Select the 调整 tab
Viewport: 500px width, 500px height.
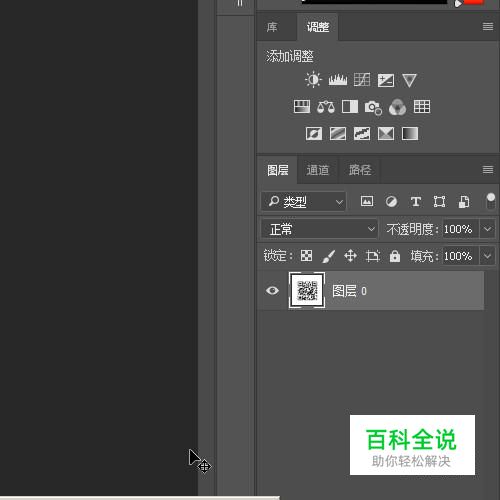(x=318, y=27)
